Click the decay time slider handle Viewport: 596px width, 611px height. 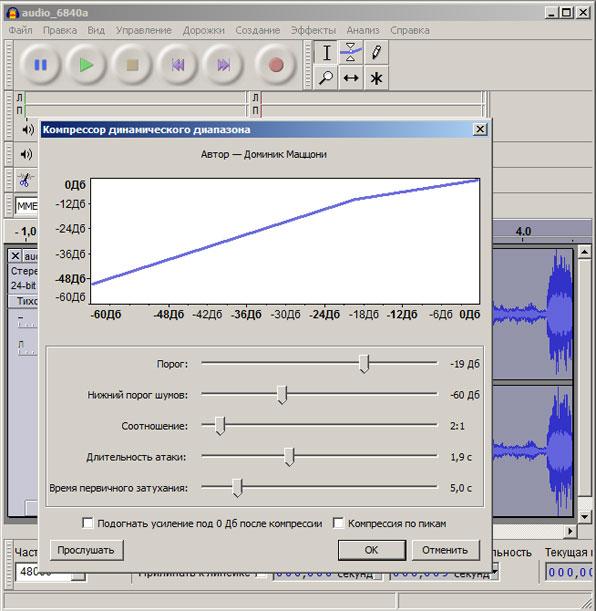tap(237, 488)
